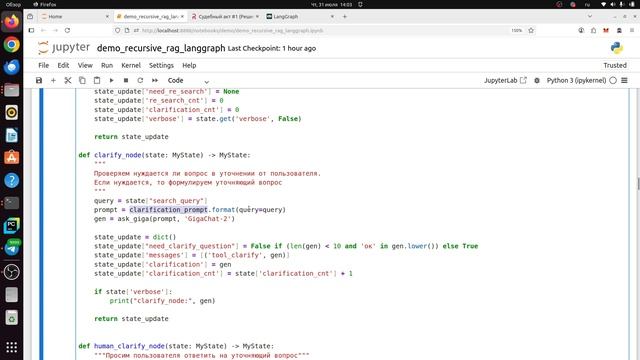This screenshot has width=640, height=360.
Task: Rename notebook title demo_recursive_rag_langgraph
Action: pyautogui.click(x=161, y=48)
